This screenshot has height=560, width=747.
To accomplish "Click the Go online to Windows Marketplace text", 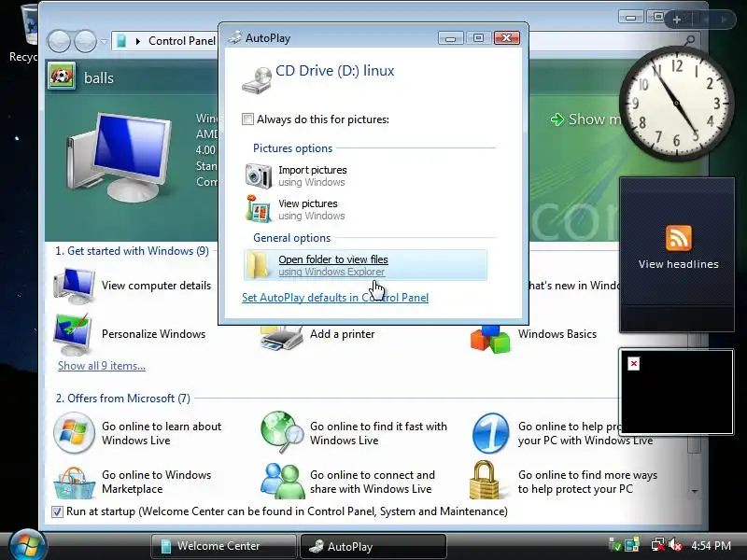I will coord(156,482).
